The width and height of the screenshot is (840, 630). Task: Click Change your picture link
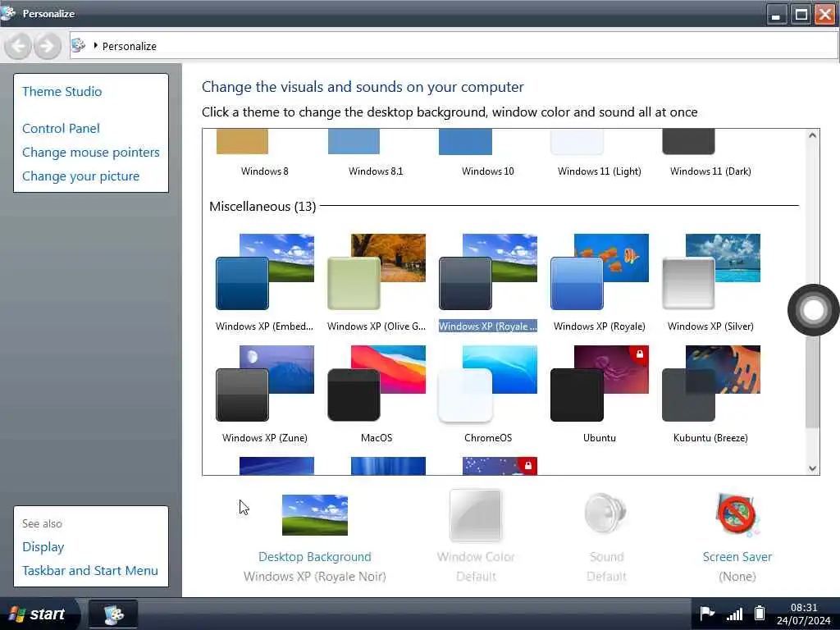81,176
